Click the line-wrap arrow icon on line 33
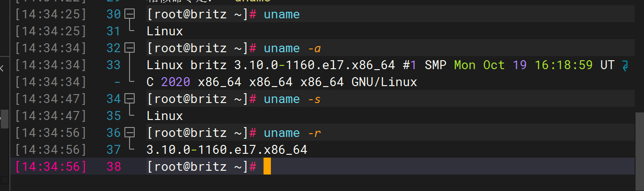 (x=625, y=65)
